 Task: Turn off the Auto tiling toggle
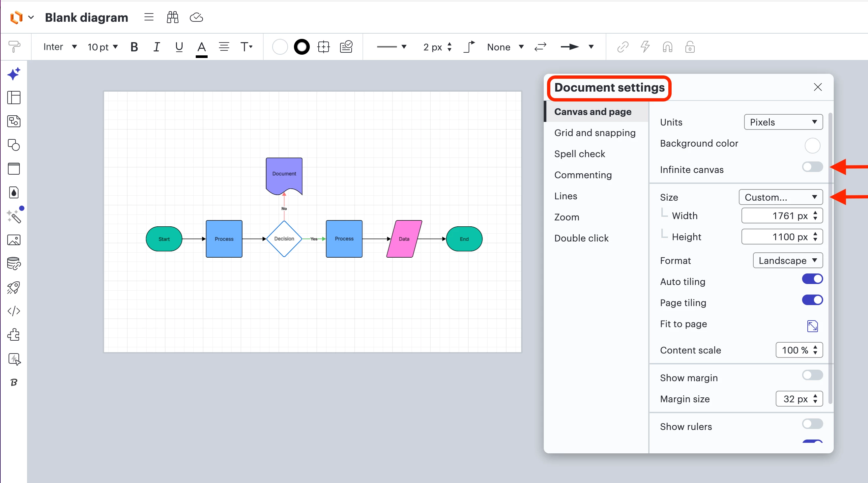pyautogui.click(x=812, y=279)
